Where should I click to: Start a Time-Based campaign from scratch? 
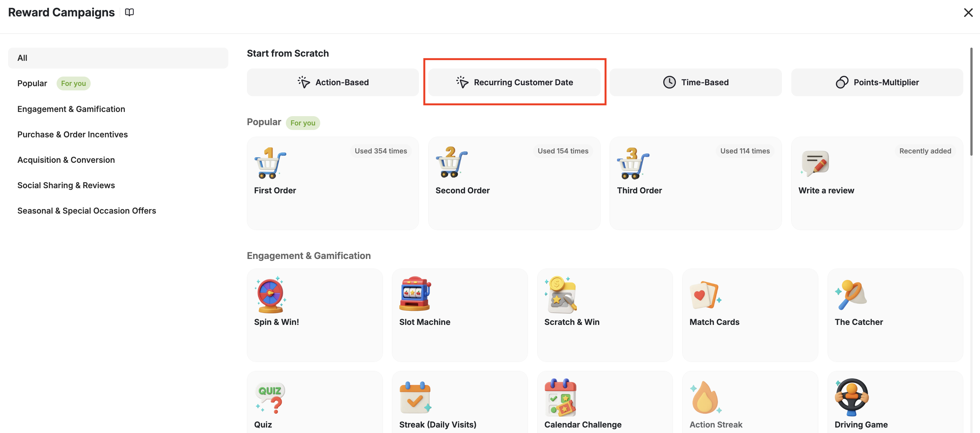click(x=695, y=82)
